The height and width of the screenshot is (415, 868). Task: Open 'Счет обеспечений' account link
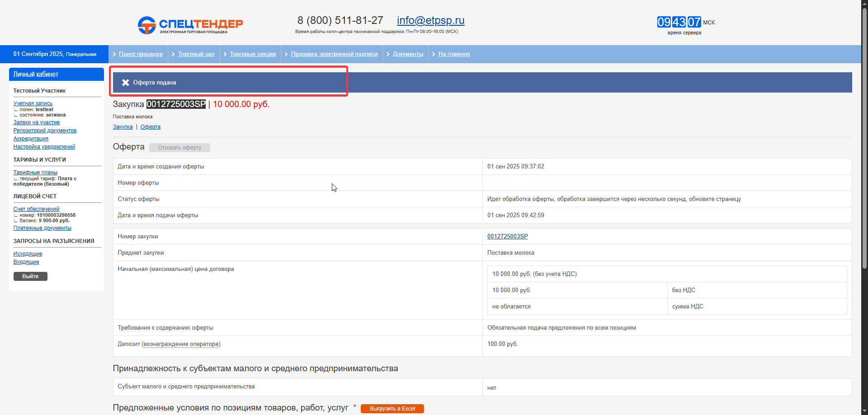(x=36, y=209)
